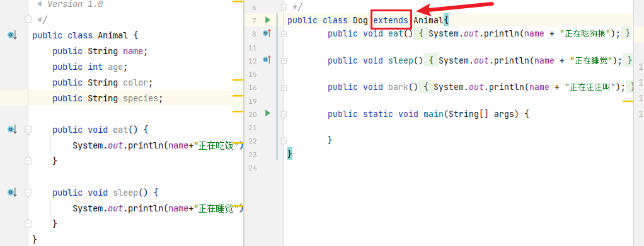
Task: Run the main method from line 20 gutter
Action: [x=268, y=113]
